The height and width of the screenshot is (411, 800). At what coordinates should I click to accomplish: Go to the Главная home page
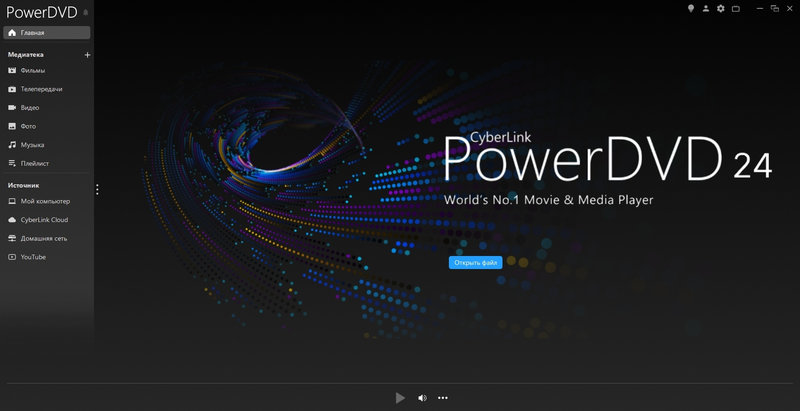click(x=47, y=33)
